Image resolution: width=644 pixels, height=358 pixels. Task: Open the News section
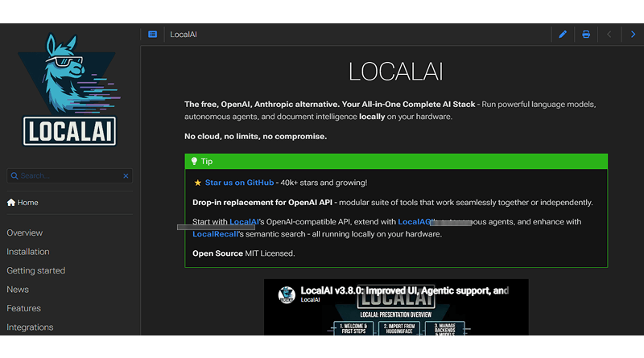click(18, 290)
